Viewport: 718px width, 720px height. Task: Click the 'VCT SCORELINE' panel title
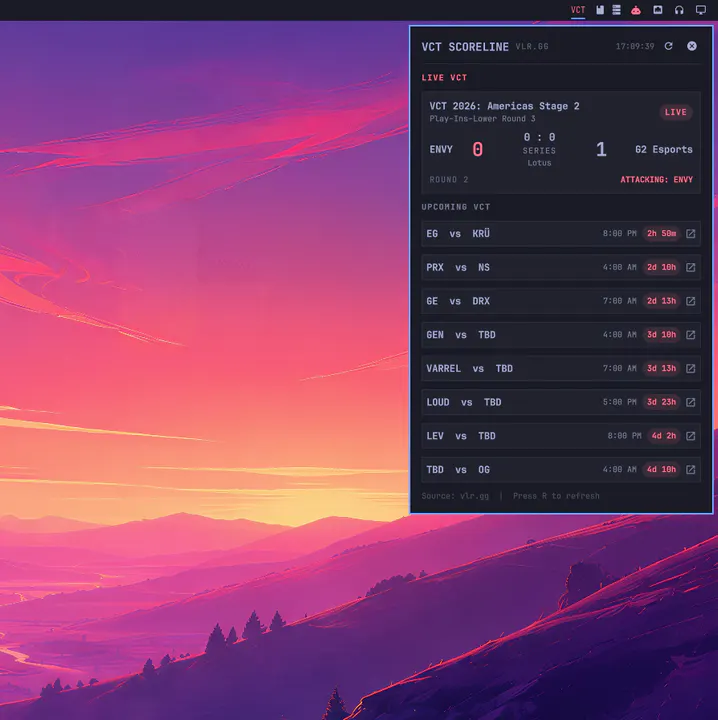click(465, 47)
